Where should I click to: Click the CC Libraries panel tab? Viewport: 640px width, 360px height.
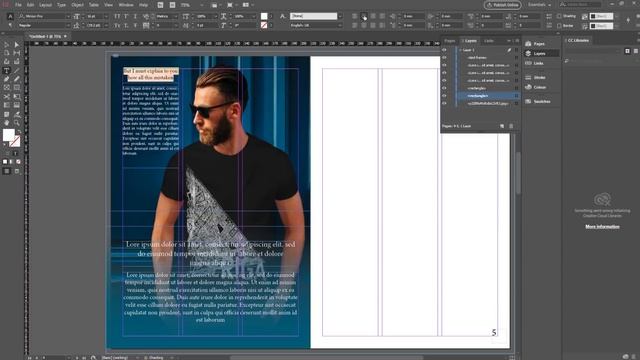pyautogui.click(x=578, y=40)
